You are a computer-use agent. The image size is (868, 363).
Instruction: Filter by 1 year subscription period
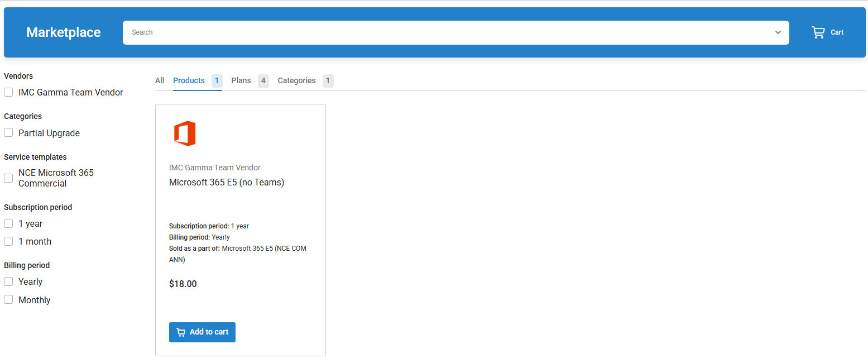click(8, 223)
